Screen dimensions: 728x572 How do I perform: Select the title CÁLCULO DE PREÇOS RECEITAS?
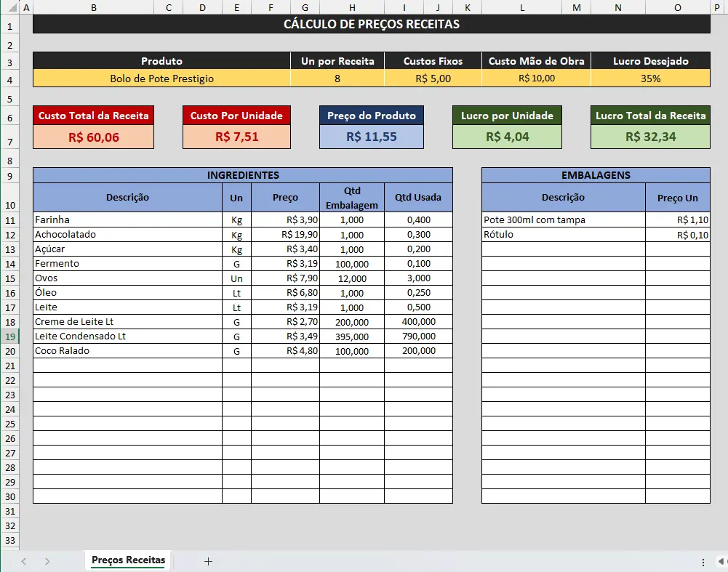coord(372,24)
